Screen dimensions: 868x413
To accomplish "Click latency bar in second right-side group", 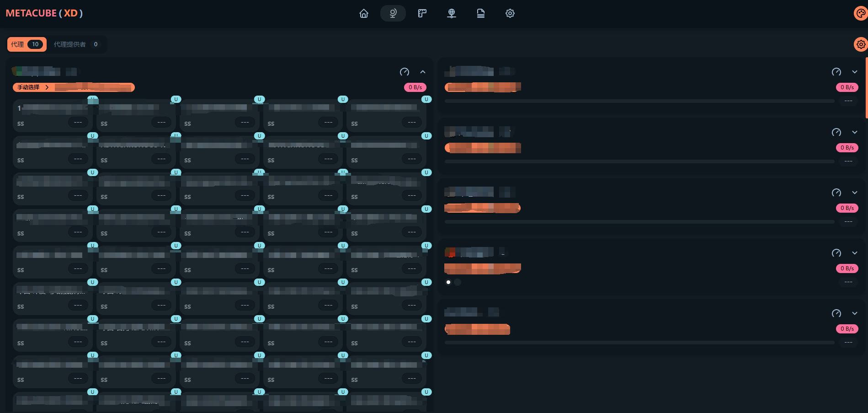I will [639, 161].
